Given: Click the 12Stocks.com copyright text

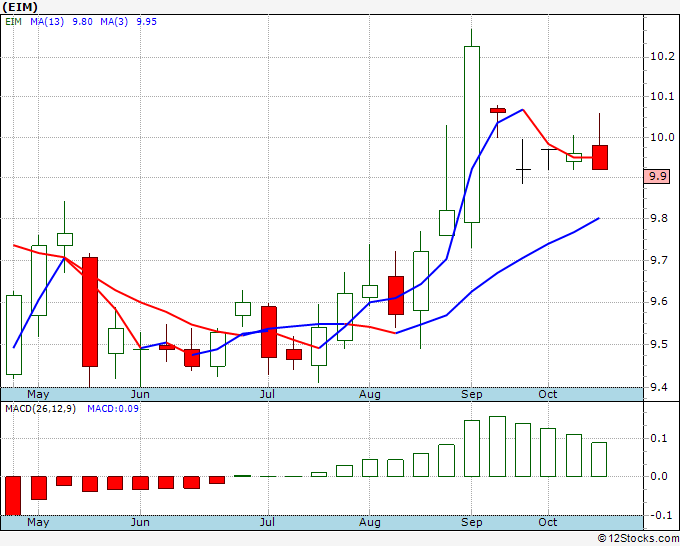Looking at the screenshot, I should point(638,539).
